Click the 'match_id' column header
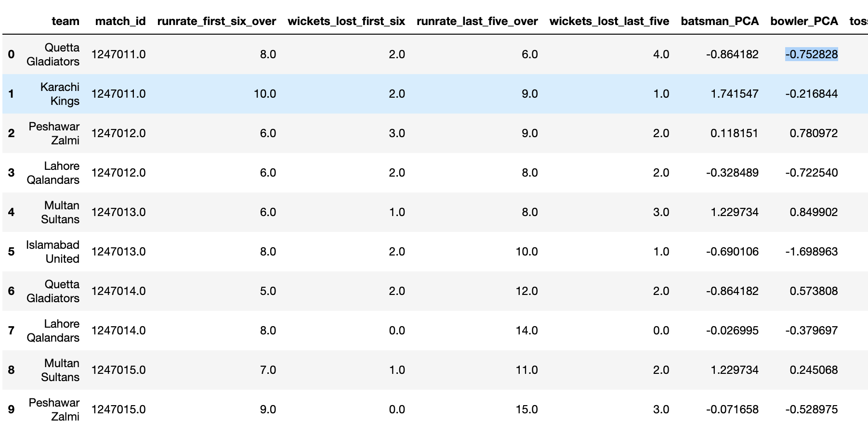 (x=120, y=21)
